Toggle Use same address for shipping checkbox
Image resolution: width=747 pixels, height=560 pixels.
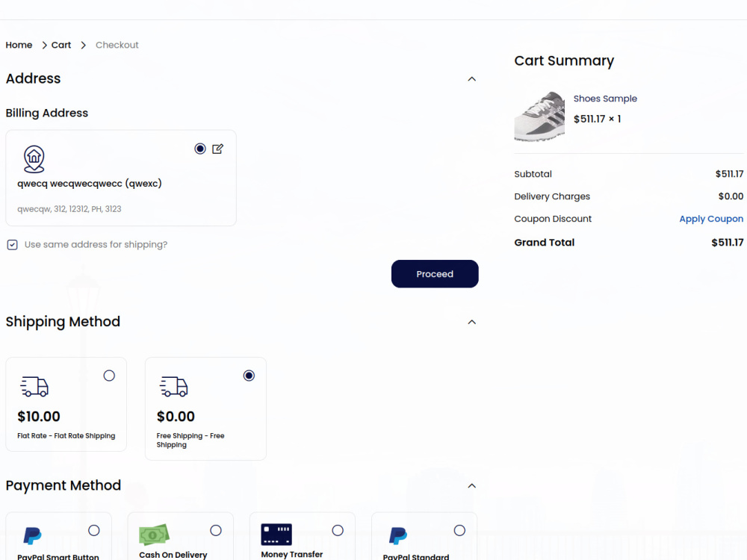click(13, 245)
